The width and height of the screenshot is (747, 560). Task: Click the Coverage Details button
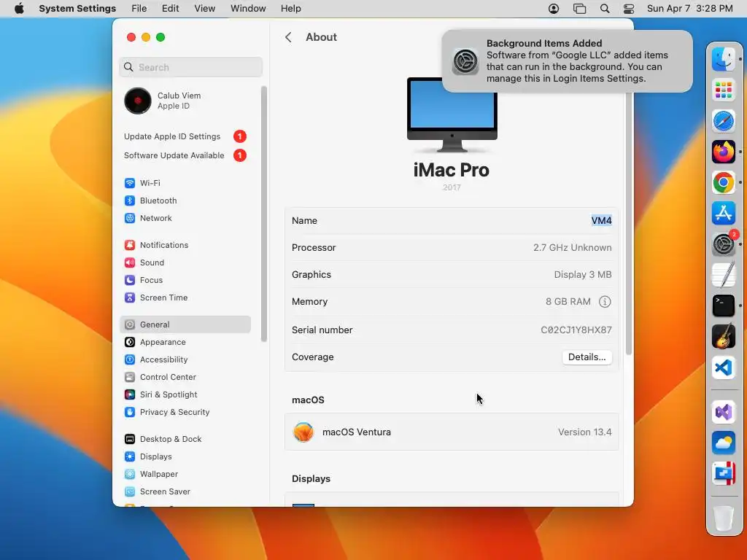[587, 357]
